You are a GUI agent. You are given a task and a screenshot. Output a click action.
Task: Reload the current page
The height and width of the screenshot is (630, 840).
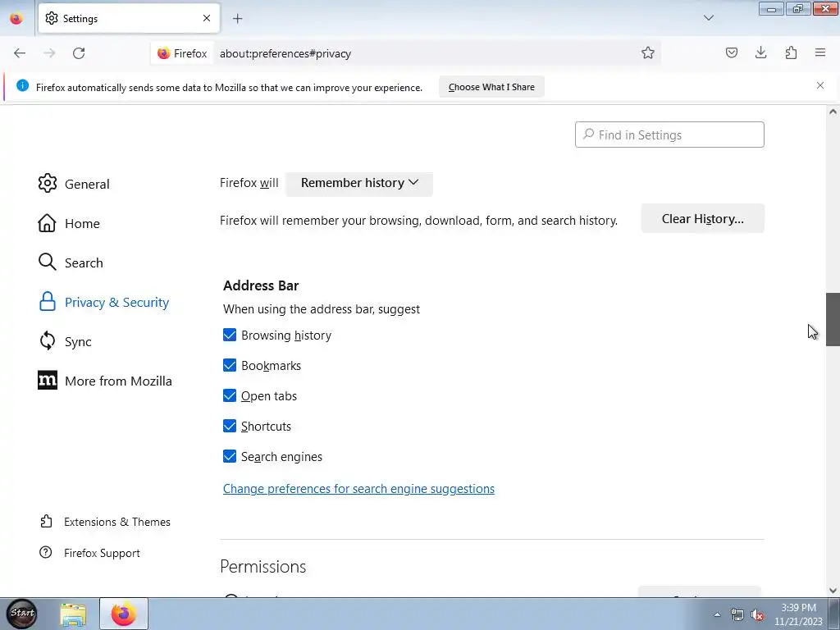(x=79, y=53)
